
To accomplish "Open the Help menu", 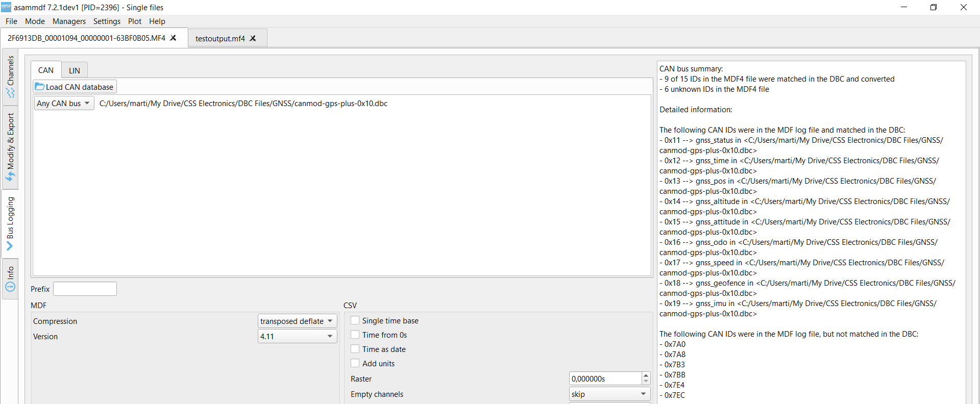I will point(157,21).
